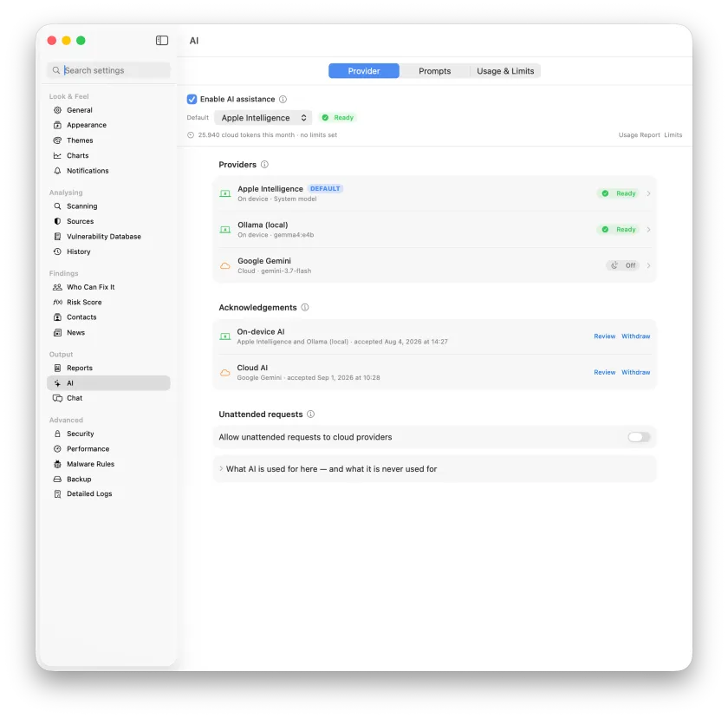Click the Chat bubble icon
728x718 pixels.
point(57,398)
